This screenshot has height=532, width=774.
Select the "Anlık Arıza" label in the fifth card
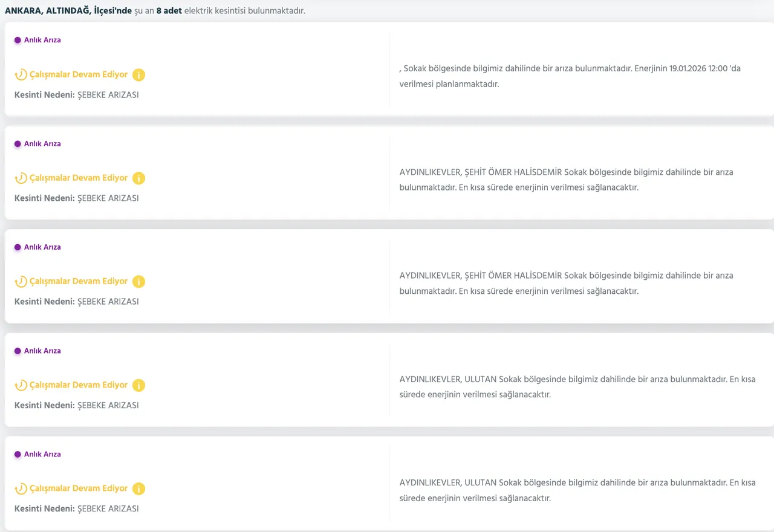pyautogui.click(x=42, y=455)
